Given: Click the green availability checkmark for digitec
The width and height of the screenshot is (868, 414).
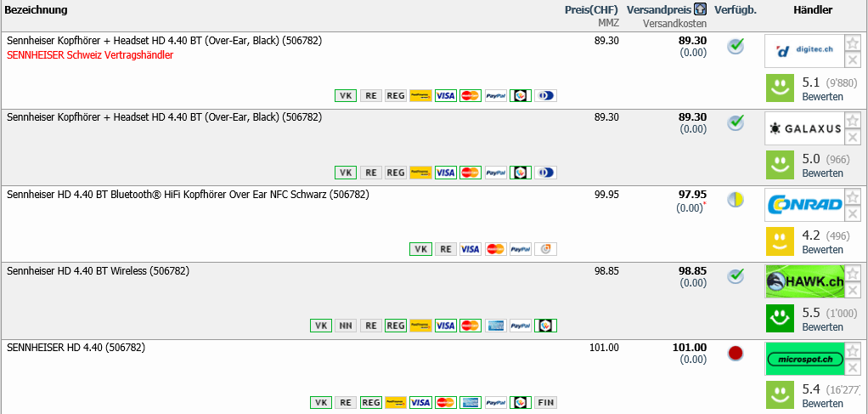Looking at the screenshot, I should (736, 46).
